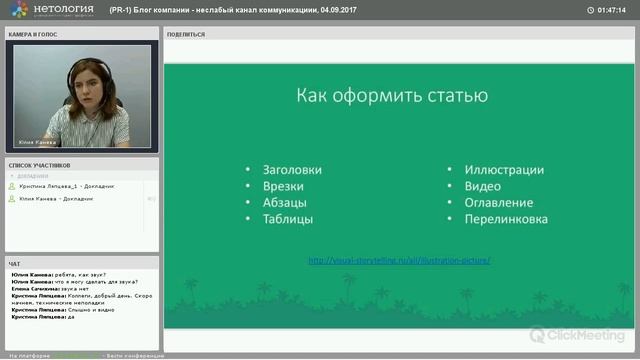The width and height of the screenshot is (640, 360).
Task: Click webinar title Блог компании in header
Action: click(233, 10)
